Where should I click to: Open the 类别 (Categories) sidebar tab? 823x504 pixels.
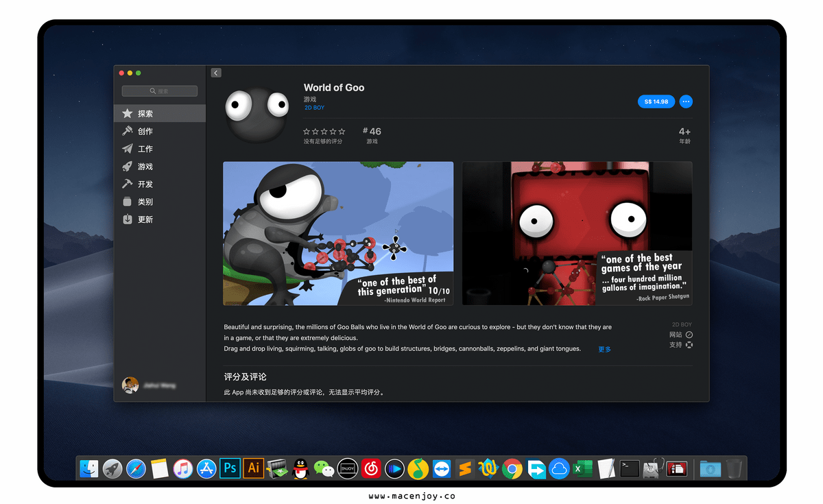coord(160,202)
